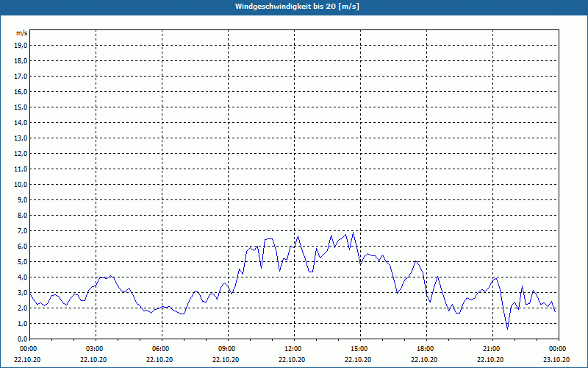Screen dimensions: 588x368
Task: Click the 5,0 y-axis tick label
Action: (23, 262)
